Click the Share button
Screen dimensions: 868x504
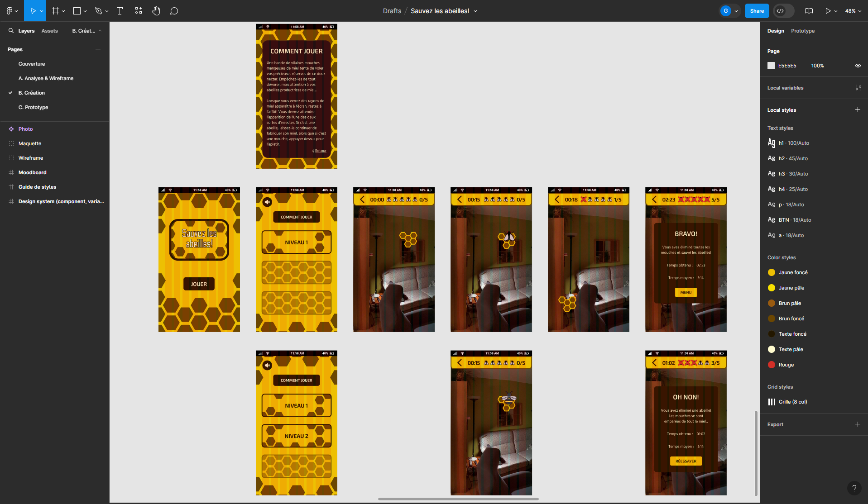[756, 10]
